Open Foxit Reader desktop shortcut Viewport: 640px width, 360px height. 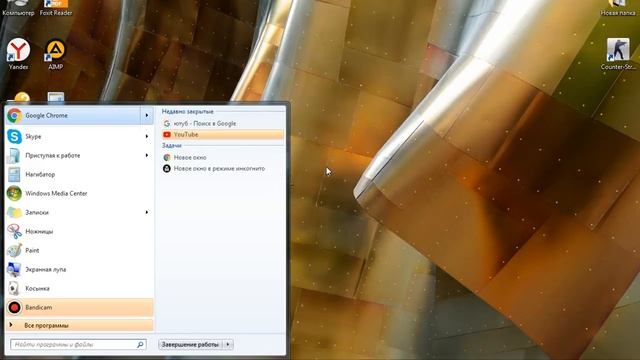click(x=56, y=8)
